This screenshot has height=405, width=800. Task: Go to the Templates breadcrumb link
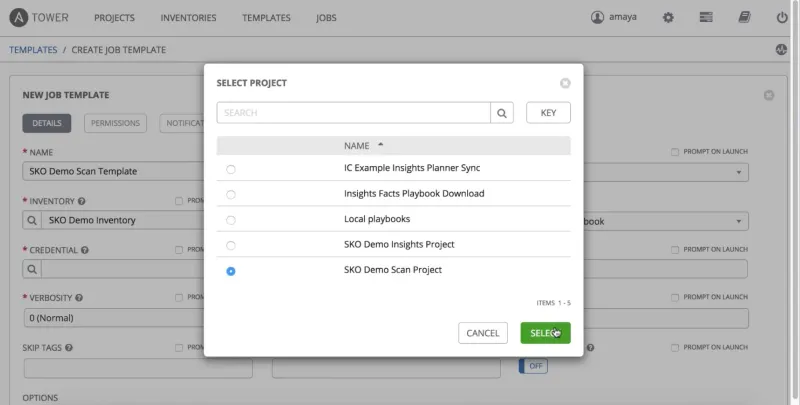(33, 50)
